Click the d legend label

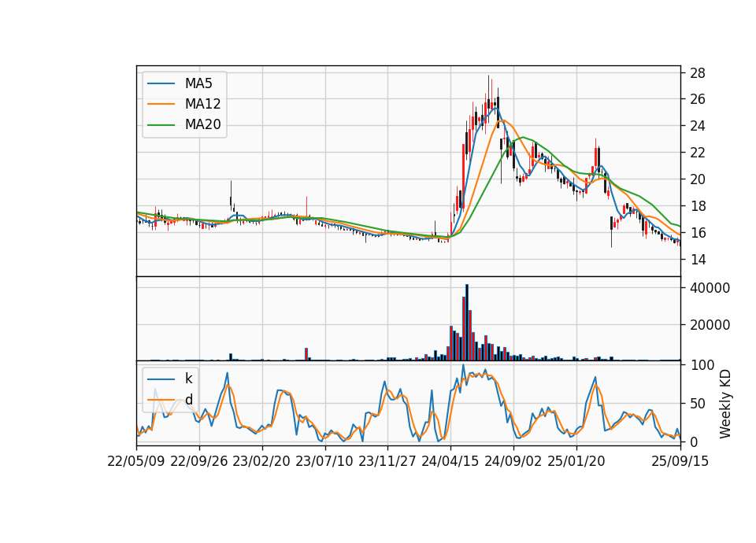click(x=189, y=400)
